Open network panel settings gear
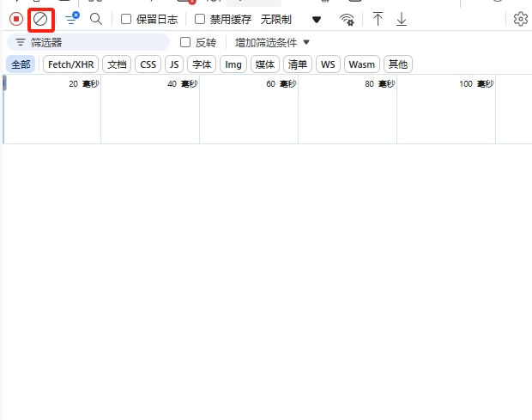The width and height of the screenshot is (532, 420). click(521, 20)
